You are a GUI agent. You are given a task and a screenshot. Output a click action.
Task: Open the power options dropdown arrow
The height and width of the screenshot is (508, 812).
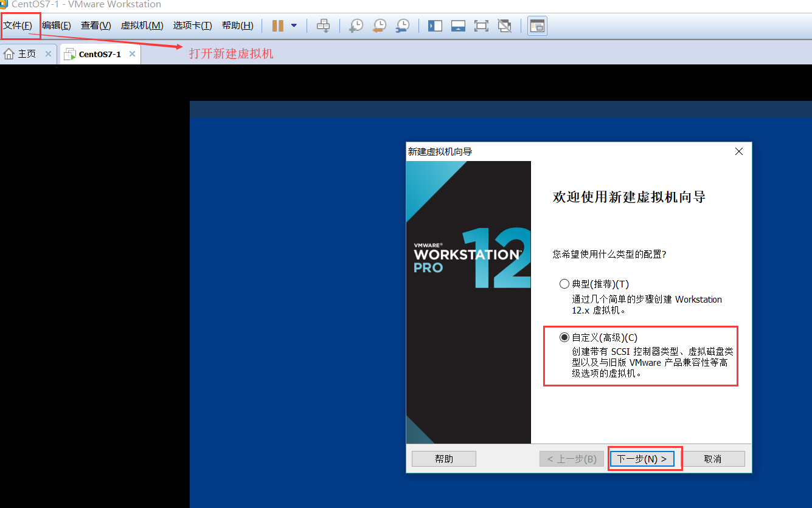[x=294, y=26]
